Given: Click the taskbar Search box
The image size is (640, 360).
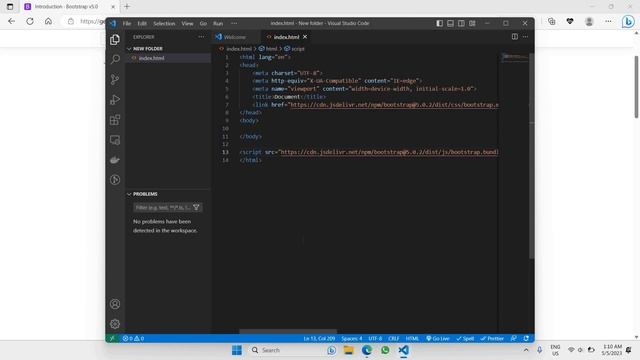Looking at the screenshot, I should pyautogui.click(x=294, y=350).
